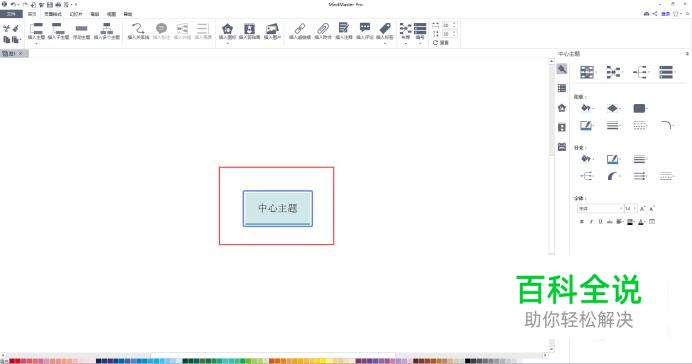The height and width of the screenshot is (364, 692).
Task: Click the Copy icon in ribbon
Action: click(x=7, y=40)
